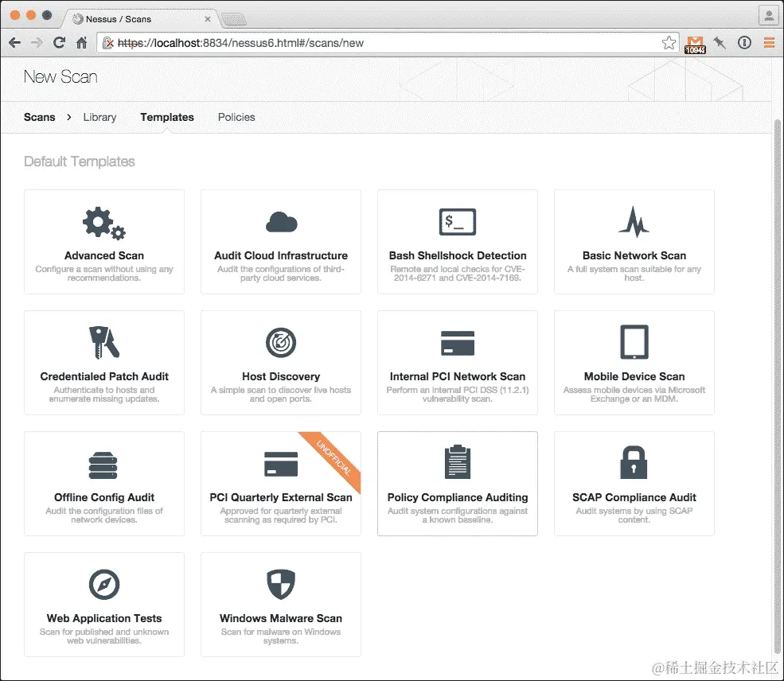This screenshot has width=784, height=681.
Task: Click the Advanced Scan title
Action: 104,255
